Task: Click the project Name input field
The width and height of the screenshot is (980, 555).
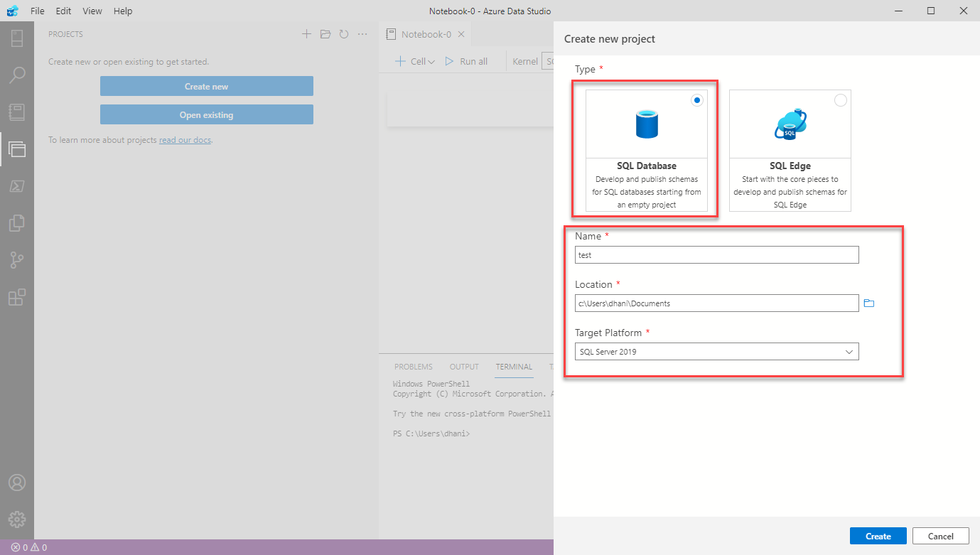Action: [717, 255]
